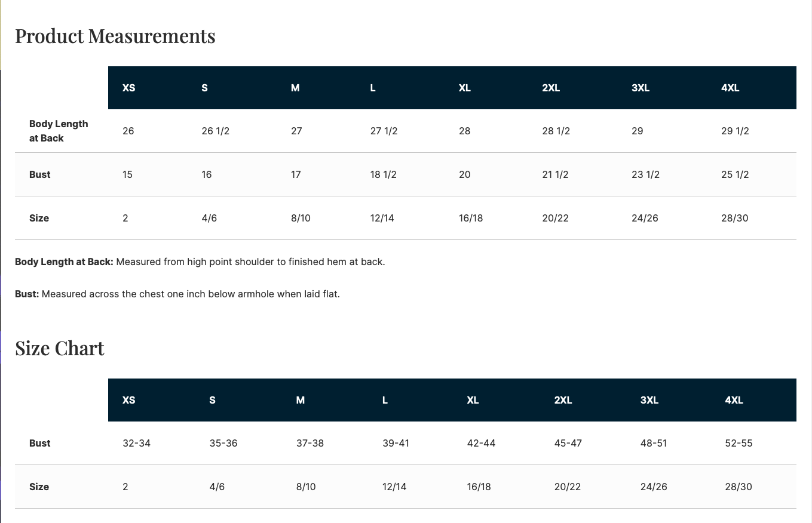Click the Body Length at Back row label
This screenshot has height=523, width=812.
(59, 131)
